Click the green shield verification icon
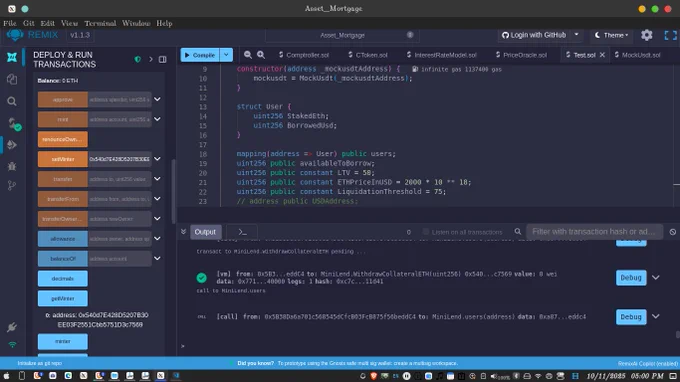680x382 pixels. click(137, 59)
